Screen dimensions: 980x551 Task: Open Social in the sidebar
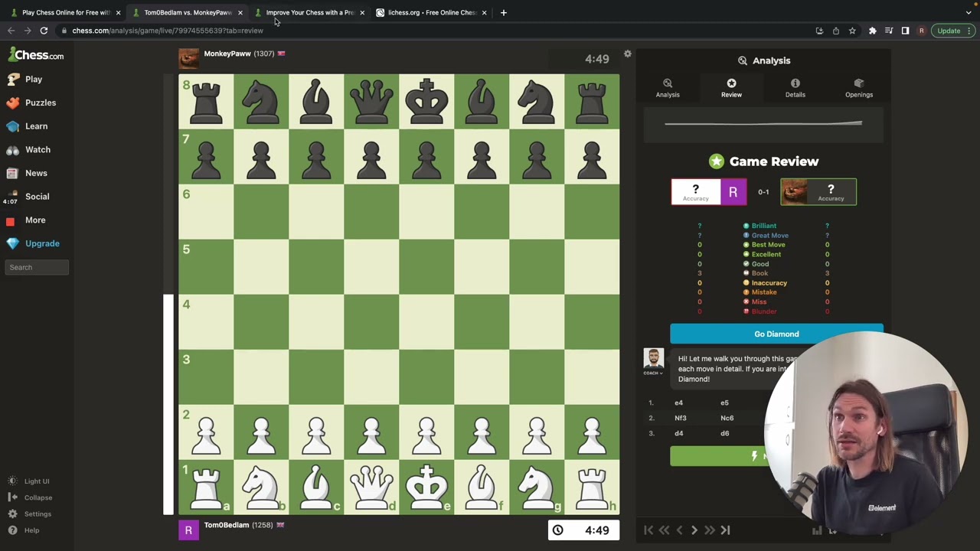coord(28,197)
